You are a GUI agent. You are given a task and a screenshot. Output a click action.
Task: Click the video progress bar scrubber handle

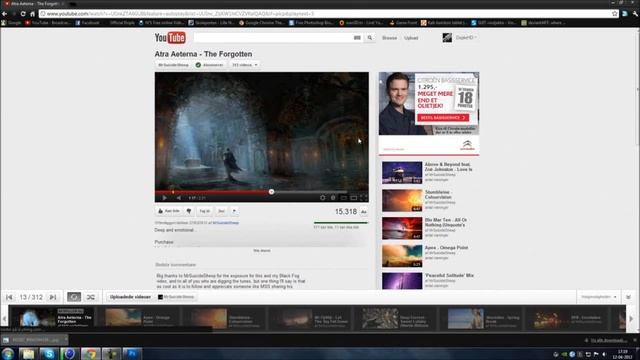tap(271, 191)
